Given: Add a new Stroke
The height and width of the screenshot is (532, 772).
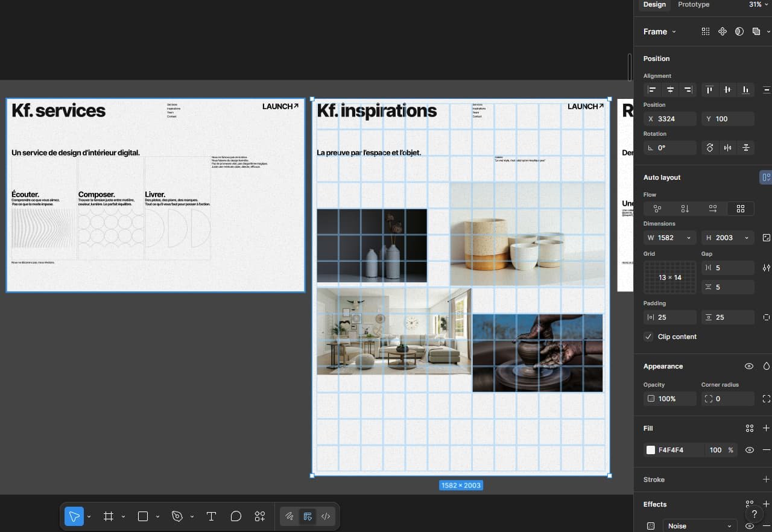Looking at the screenshot, I should (x=766, y=480).
